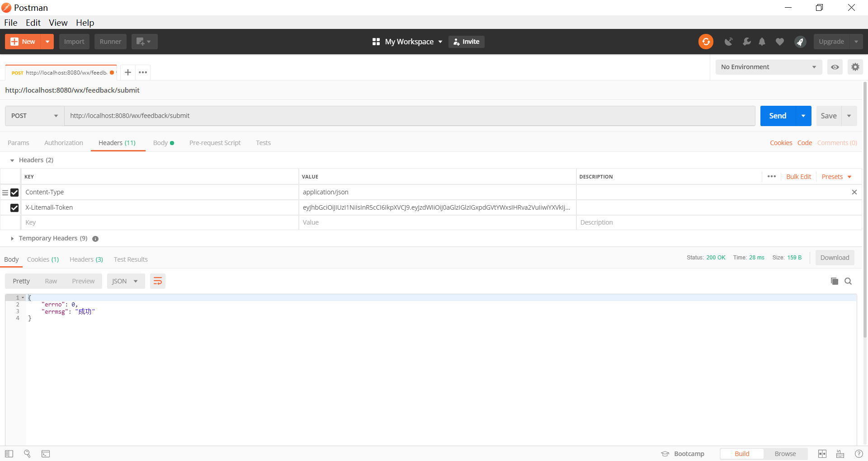Open the POST method dropdown
This screenshot has width=868, height=461.
35,116
